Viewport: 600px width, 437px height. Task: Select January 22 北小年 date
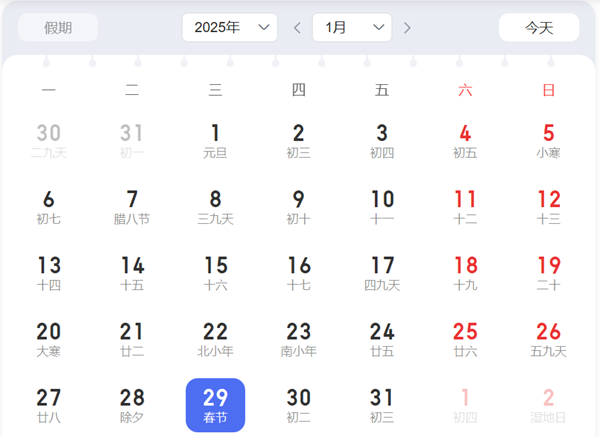215,339
